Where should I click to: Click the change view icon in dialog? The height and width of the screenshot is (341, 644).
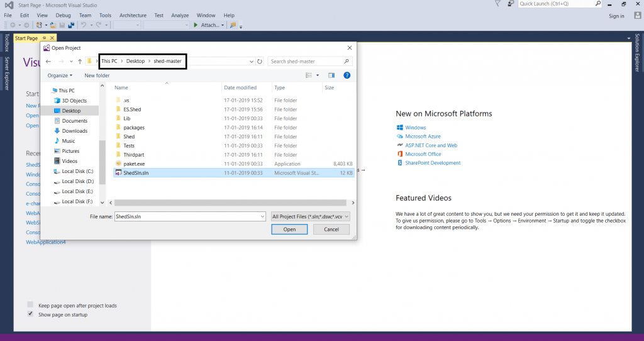(309, 75)
